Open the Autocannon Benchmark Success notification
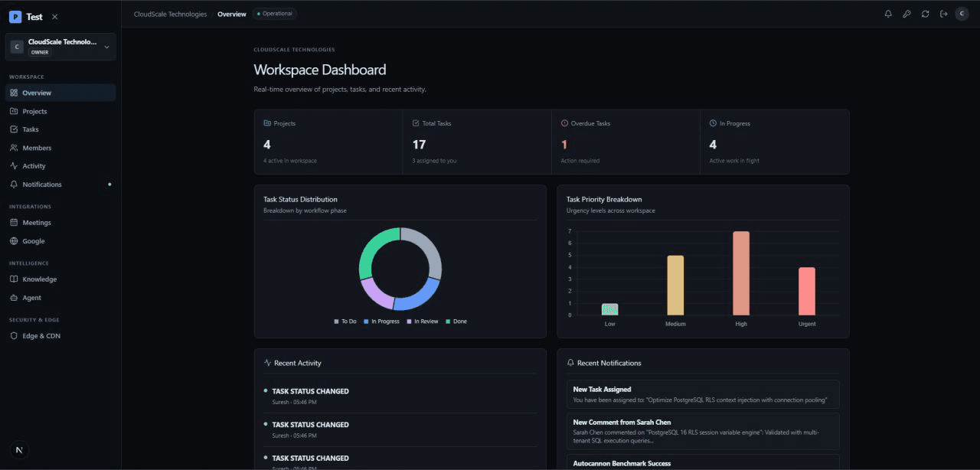This screenshot has height=470, width=980. (703, 462)
